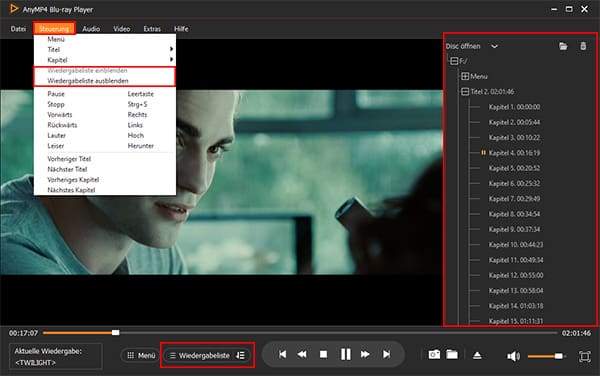Play Kapitel 1, 00:00:00
The image size is (600, 376).
[514, 107]
